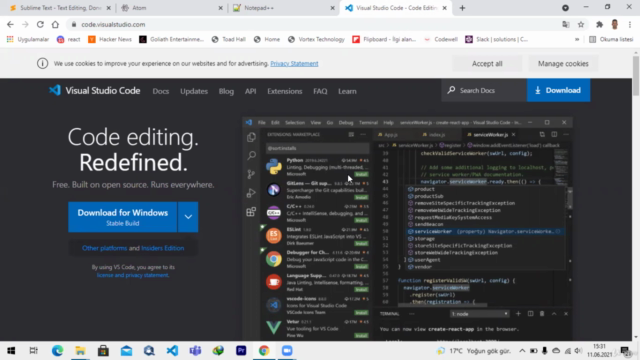Open Windows Start menu
Viewport: 640px width, 360px height.
[x=11, y=351]
